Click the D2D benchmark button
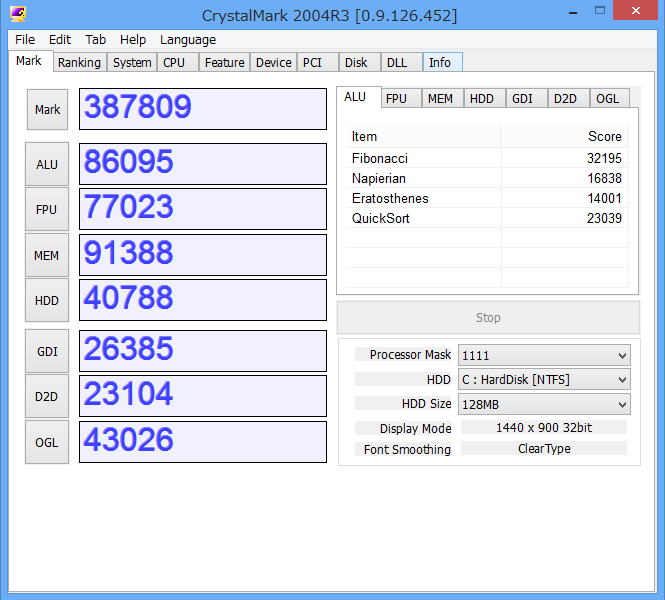Image resolution: width=665 pixels, height=600 pixels. point(47,396)
